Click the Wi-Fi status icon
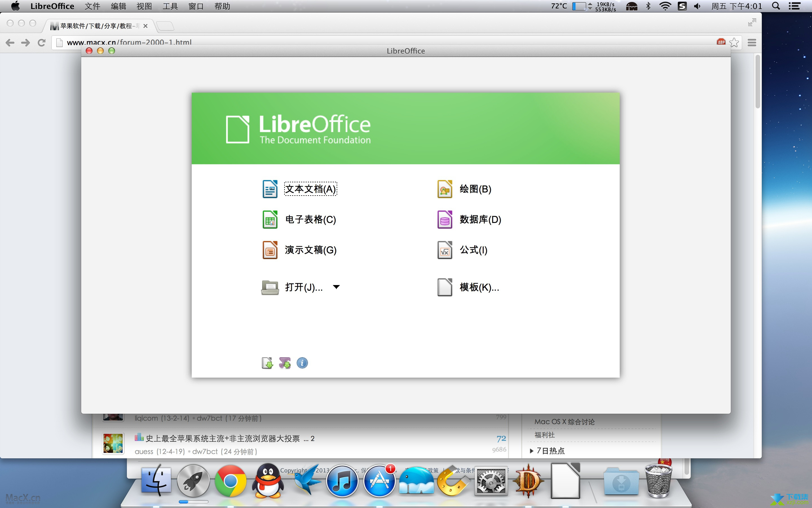 point(665,6)
